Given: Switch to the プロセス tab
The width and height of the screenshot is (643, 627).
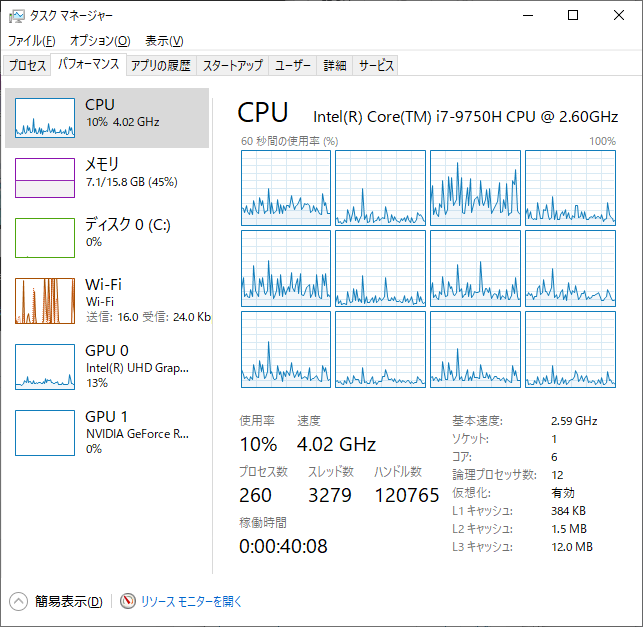Looking at the screenshot, I should point(27,65).
